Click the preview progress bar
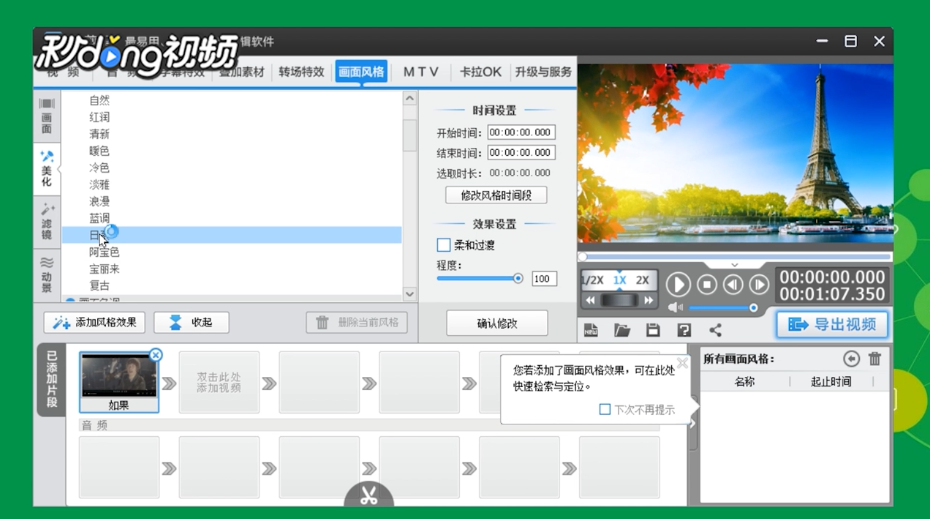This screenshot has height=519, width=930. 735,257
